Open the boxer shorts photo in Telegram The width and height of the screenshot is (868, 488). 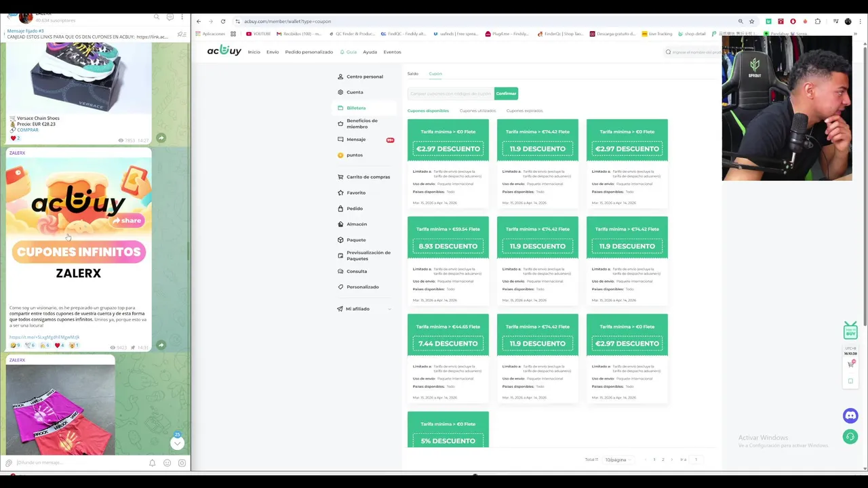60,410
